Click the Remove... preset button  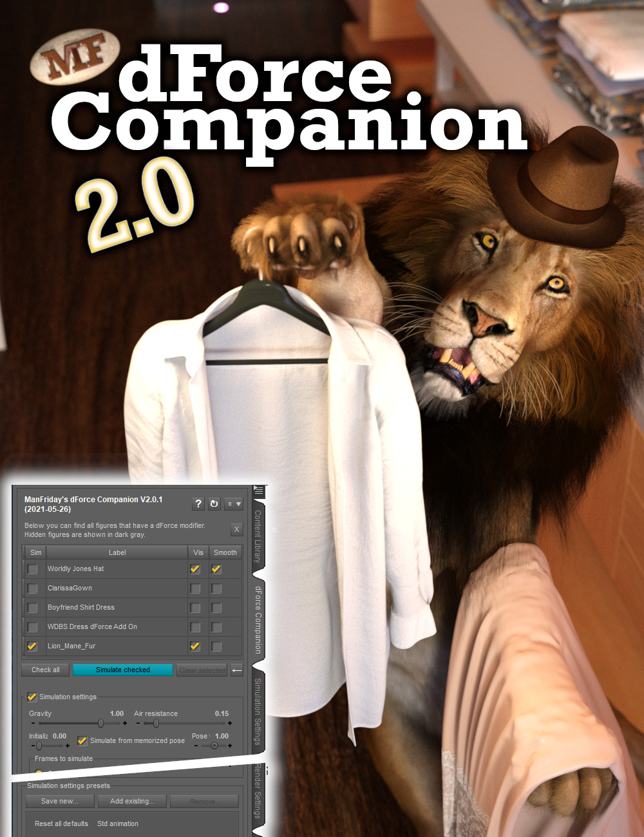click(204, 802)
